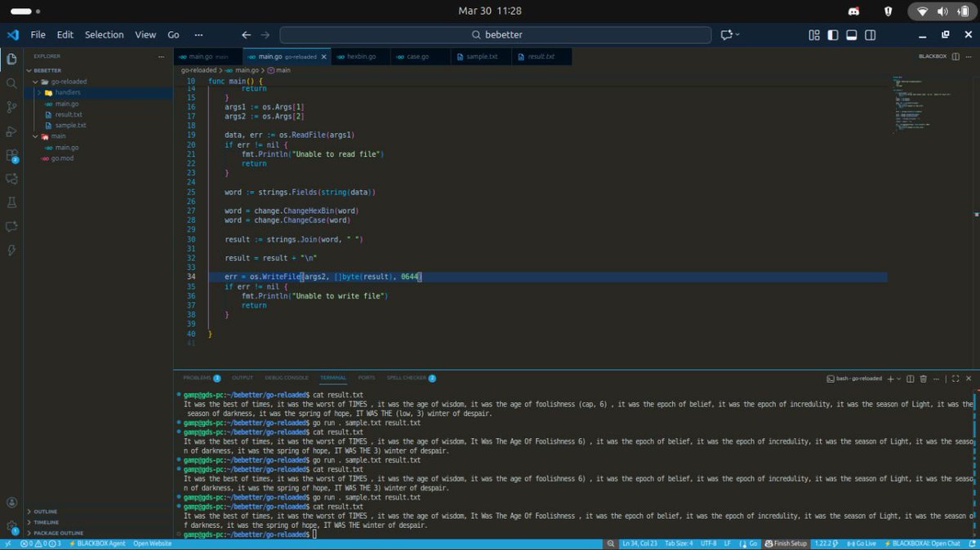980x550 pixels.
Task: Click the bebetter command center search box
Action: (x=496, y=35)
